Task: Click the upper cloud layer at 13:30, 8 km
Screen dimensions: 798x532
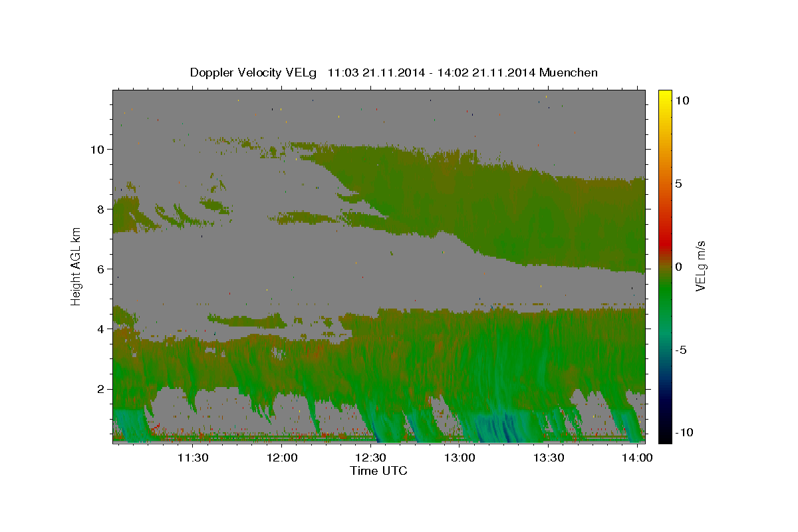Action: click(549, 209)
